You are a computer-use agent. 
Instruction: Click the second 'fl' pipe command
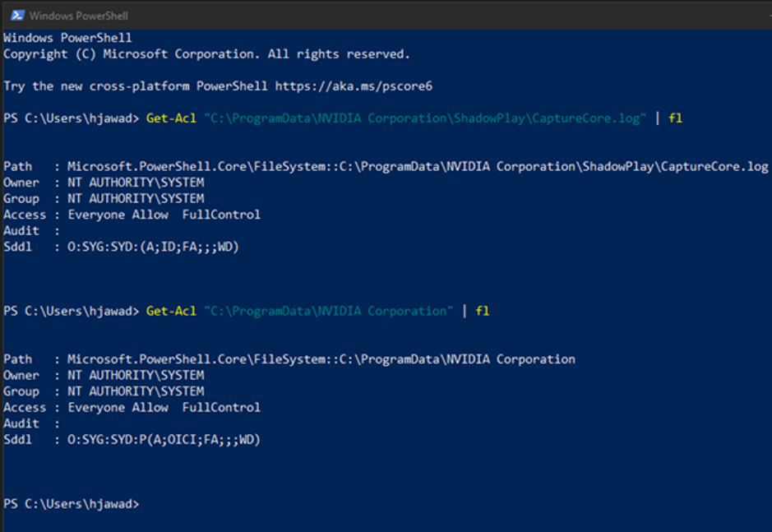[x=483, y=312]
